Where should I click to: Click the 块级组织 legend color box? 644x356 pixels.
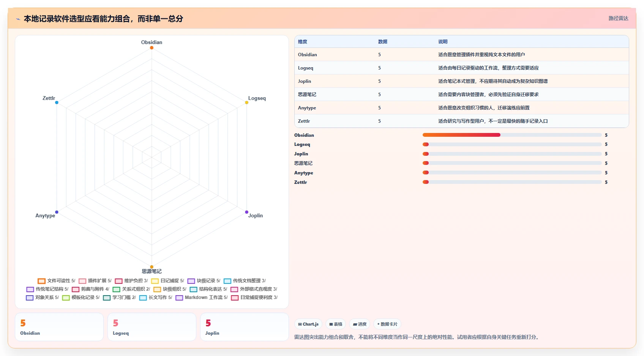pos(157,290)
